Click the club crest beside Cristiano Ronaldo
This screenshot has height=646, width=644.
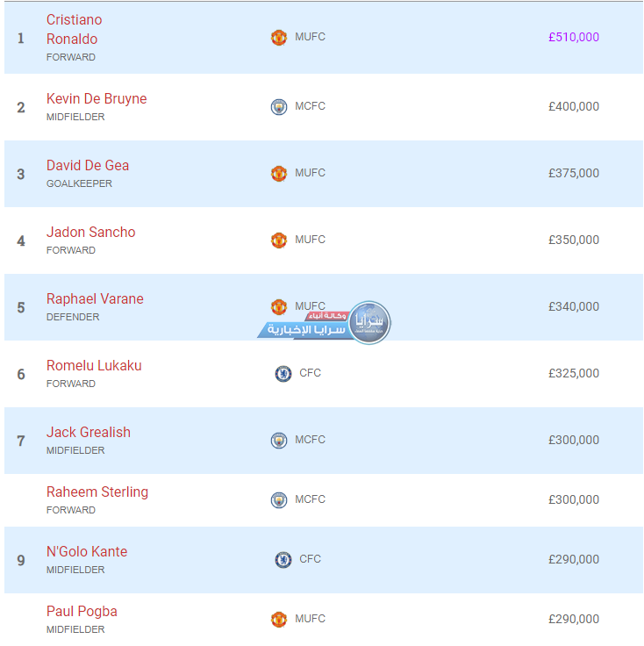278,38
